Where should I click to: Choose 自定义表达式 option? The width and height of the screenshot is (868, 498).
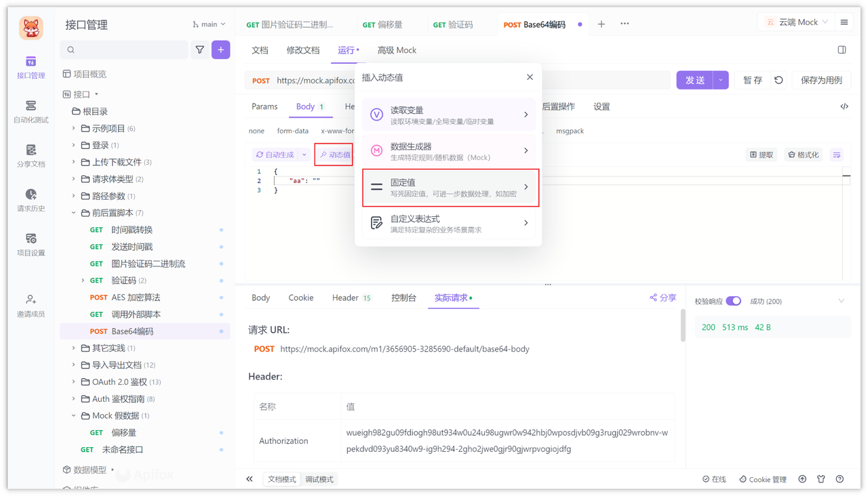click(448, 224)
